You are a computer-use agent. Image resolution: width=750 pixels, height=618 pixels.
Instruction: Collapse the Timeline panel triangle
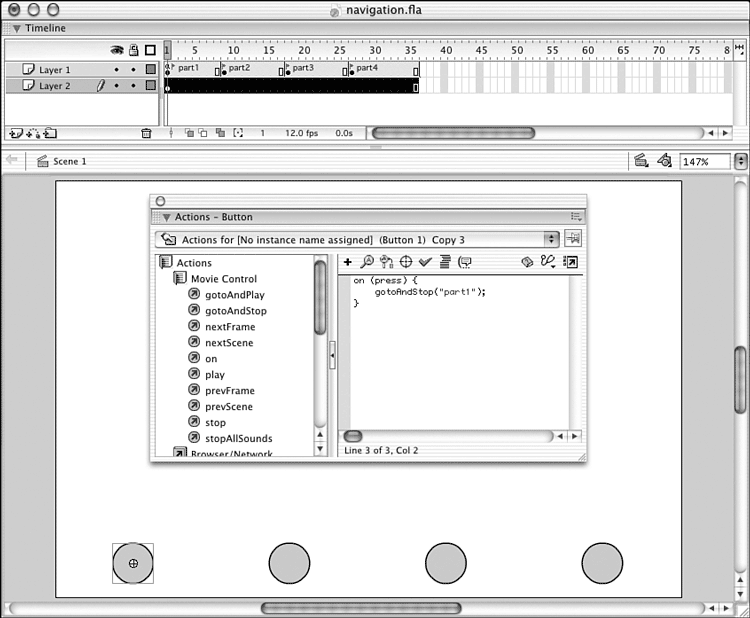pos(17,28)
